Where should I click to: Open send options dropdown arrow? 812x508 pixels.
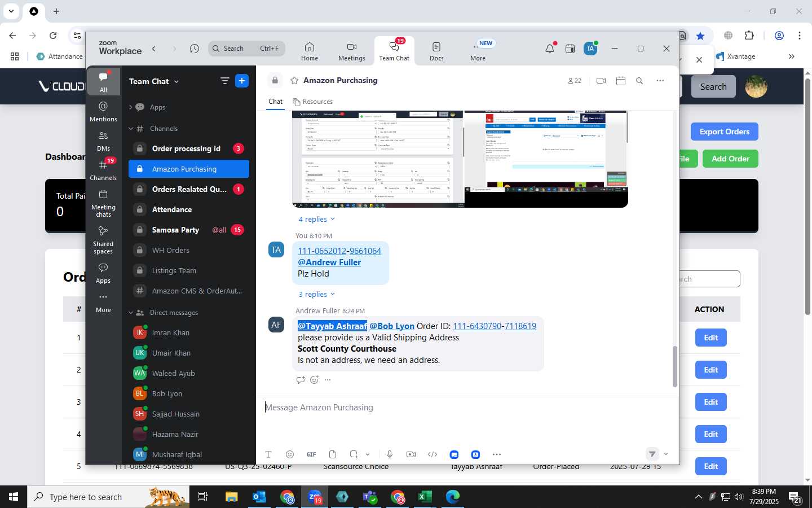666,454
